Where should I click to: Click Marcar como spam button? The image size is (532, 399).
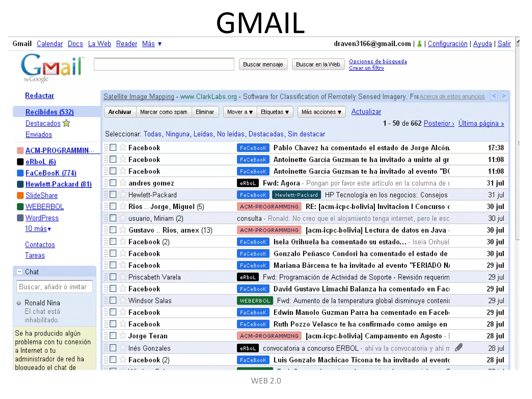coord(164,112)
